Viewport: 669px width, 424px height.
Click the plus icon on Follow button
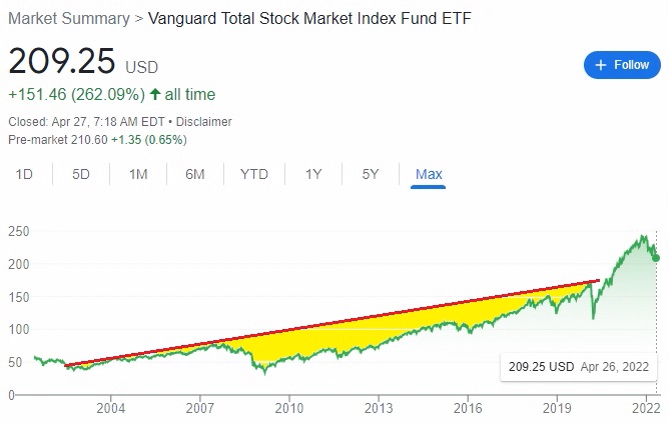(x=601, y=65)
